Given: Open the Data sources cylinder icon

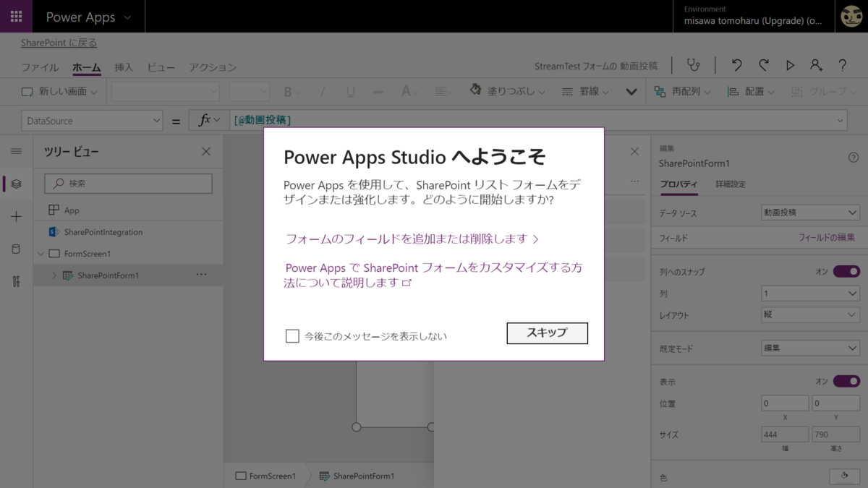Looking at the screenshot, I should (x=16, y=249).
